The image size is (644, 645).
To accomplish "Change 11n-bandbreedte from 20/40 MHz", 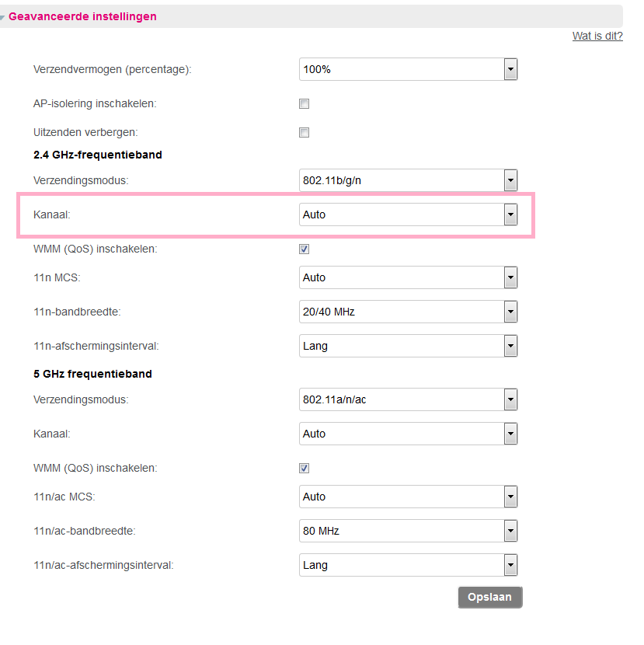I will [408, 312].
